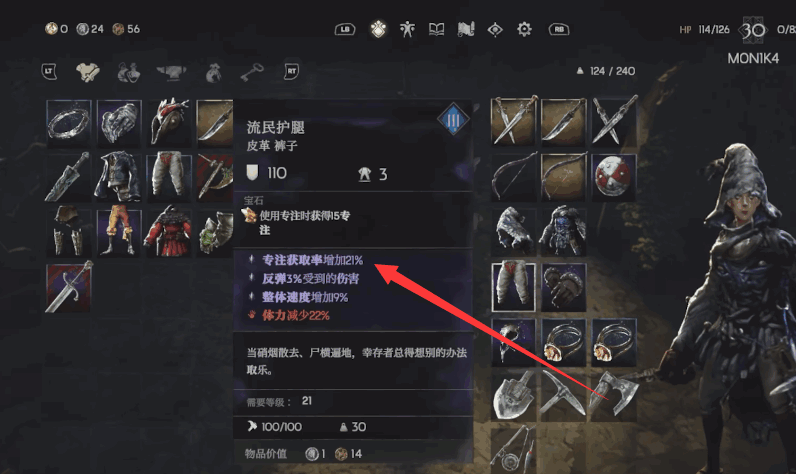The width and height of the screenshot is (796, 474).
Task: Click the RB shoulder button prompt
Action: click(559, 29)
